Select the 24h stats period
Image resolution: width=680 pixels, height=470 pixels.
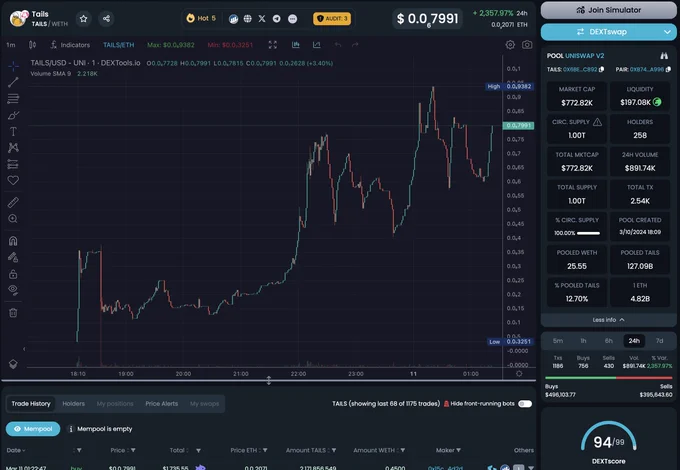coord(634,341)
